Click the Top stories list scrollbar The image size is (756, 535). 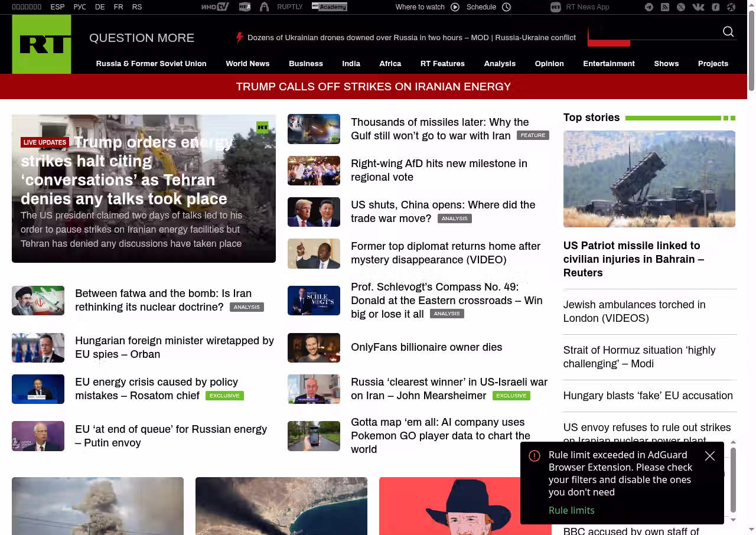pos(733,479)
